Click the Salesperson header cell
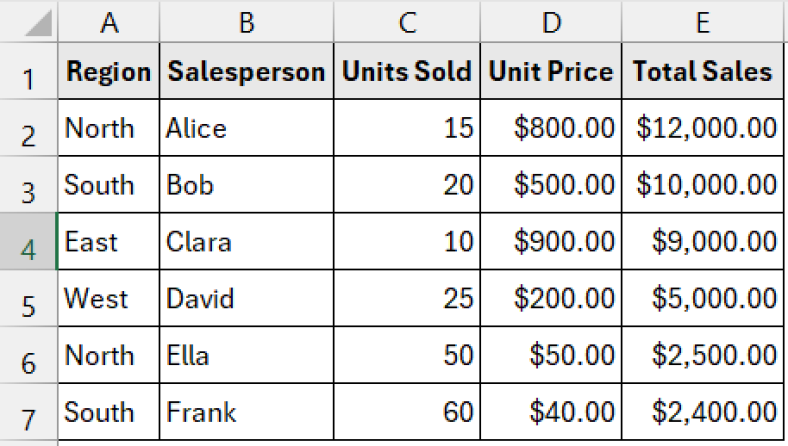788x446 pixels. click(246, 71)
